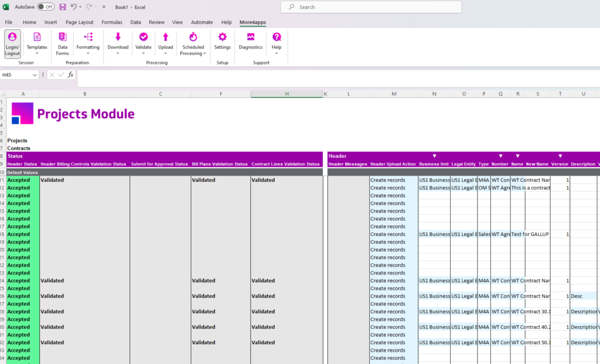600x364 pixels.
Task: Expand the Name Box dropdown
Action: pos(35,75)
